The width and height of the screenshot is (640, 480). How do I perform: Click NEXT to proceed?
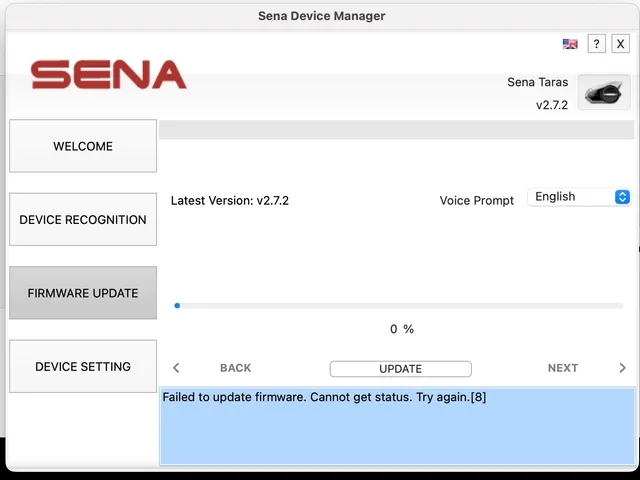coord(562,368)
